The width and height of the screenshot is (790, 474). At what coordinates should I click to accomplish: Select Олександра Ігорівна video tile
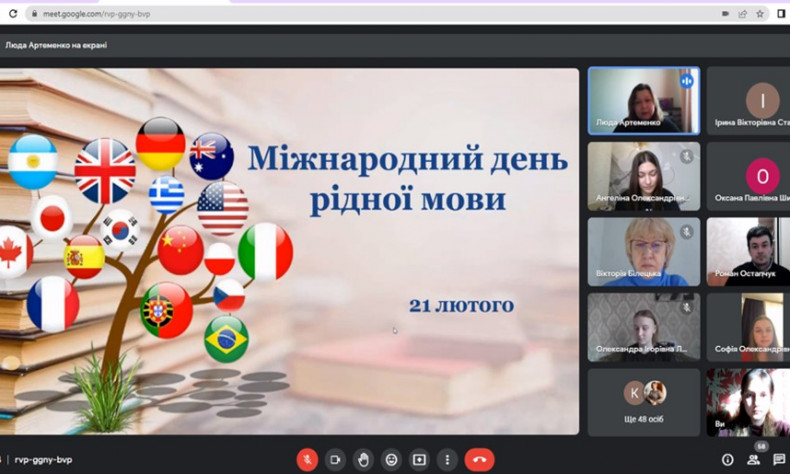coord(644,327)
